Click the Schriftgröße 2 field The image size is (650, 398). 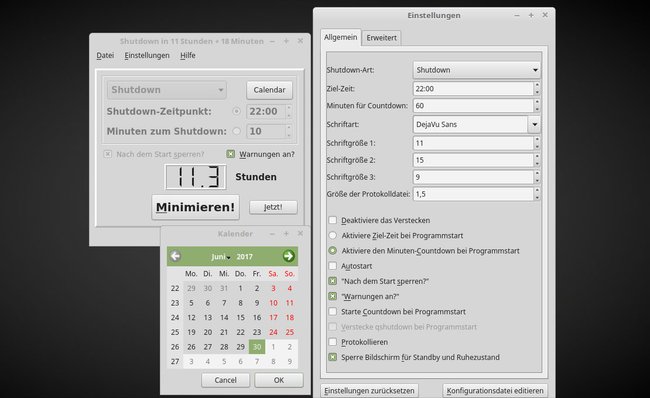tap(473, 160)
